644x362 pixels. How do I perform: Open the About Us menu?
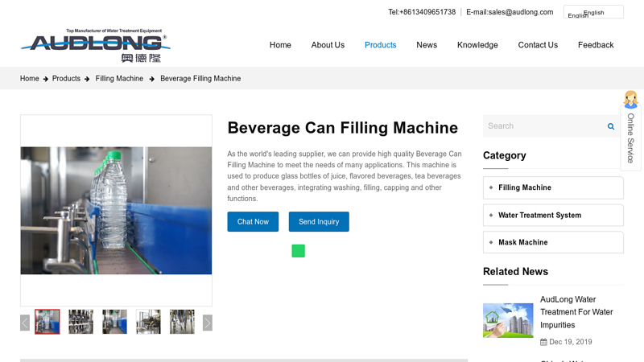coord(328,45)
